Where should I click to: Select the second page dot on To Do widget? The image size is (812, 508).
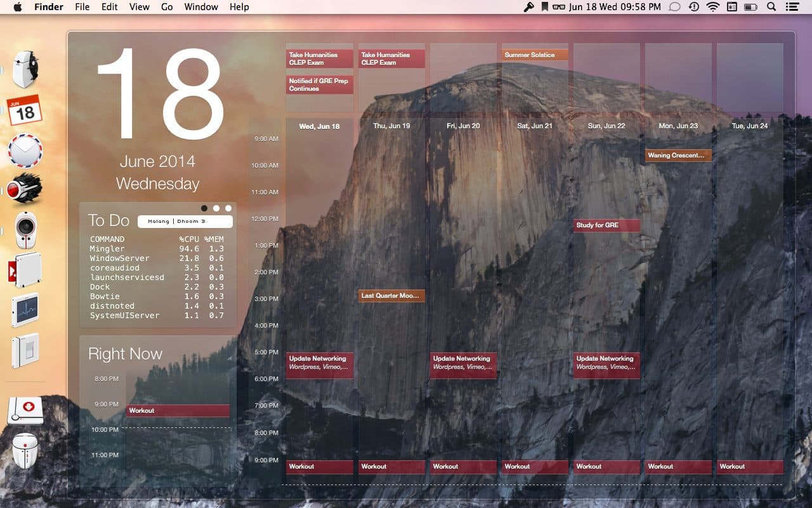point(216,208)
